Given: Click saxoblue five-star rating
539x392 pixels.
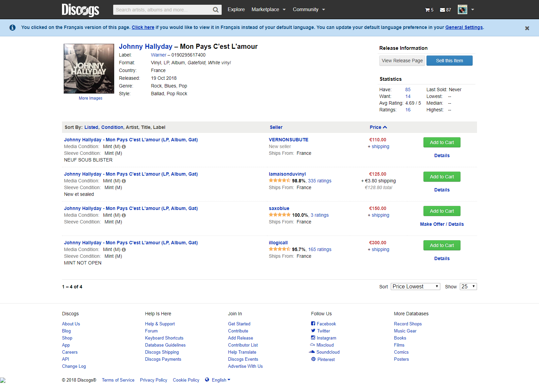Looking at the screenshot, I should click(x=280, y=215).
